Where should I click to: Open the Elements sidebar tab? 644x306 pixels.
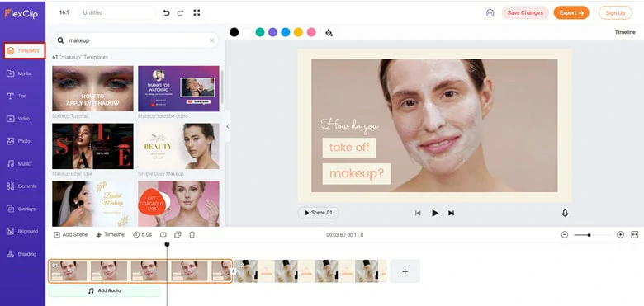tap(22, 186)
